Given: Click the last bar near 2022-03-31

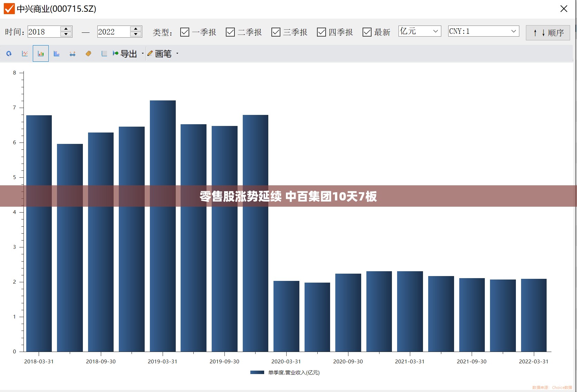Looking at the screenshot, I should pos(534,315).
